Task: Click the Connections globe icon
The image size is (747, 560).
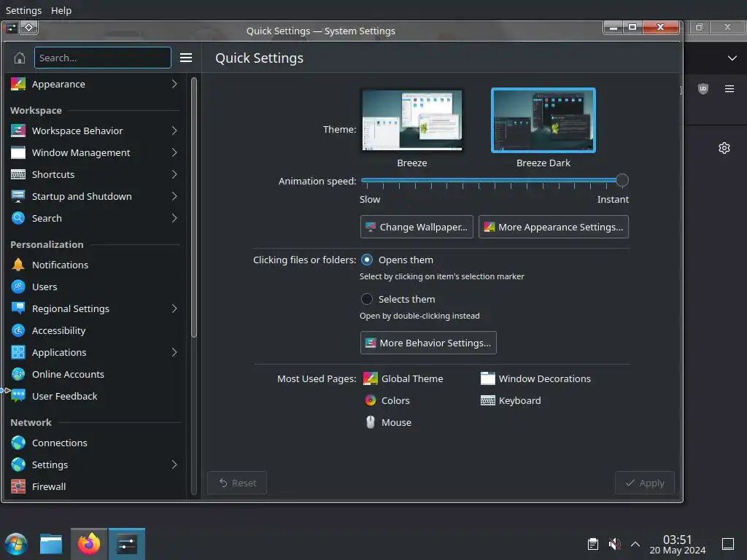Action: (18, 443)
